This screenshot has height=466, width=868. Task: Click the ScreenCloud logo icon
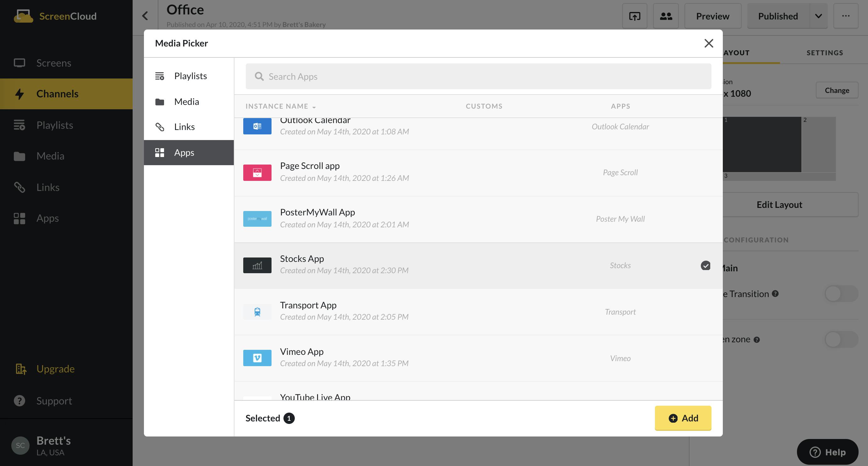tap(23, 16)
